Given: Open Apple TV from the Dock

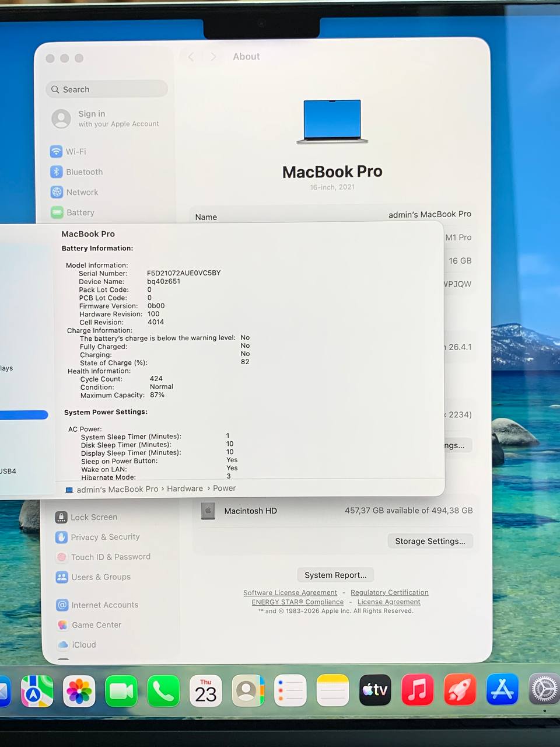Looking at the screenshot, I should click(x=375, y=690).
